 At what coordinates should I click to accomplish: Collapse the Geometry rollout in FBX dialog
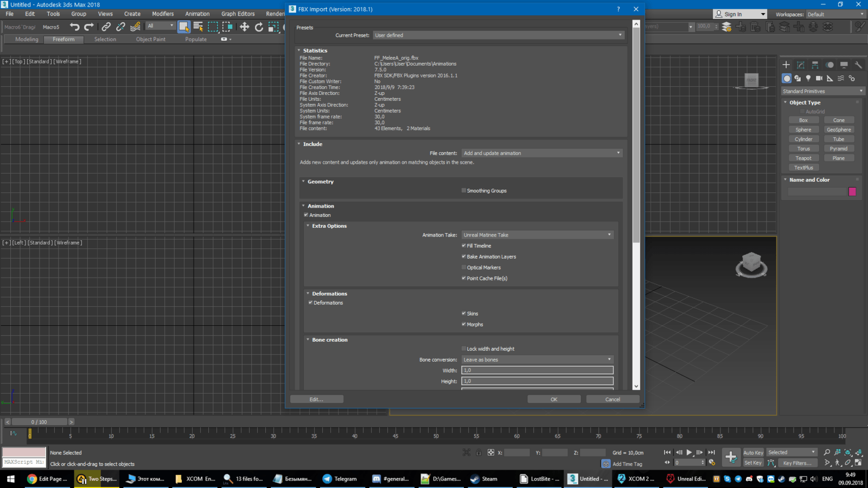tap(303, 182)
